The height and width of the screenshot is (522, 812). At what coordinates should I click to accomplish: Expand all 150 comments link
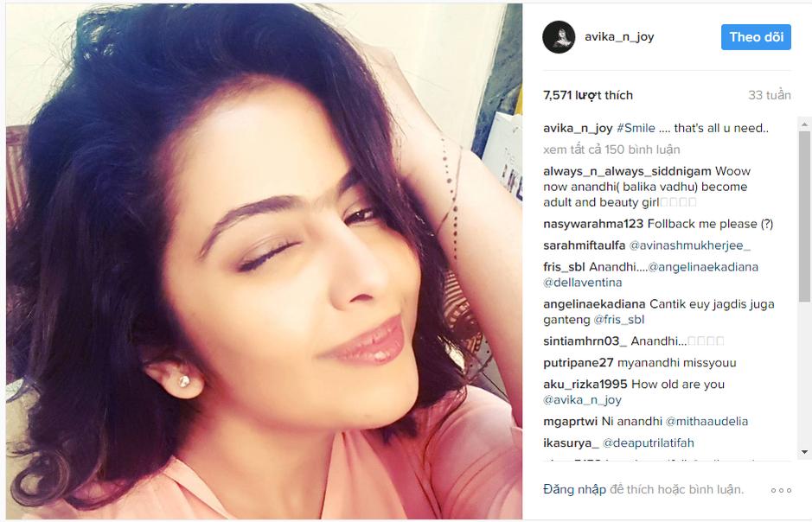611,150
